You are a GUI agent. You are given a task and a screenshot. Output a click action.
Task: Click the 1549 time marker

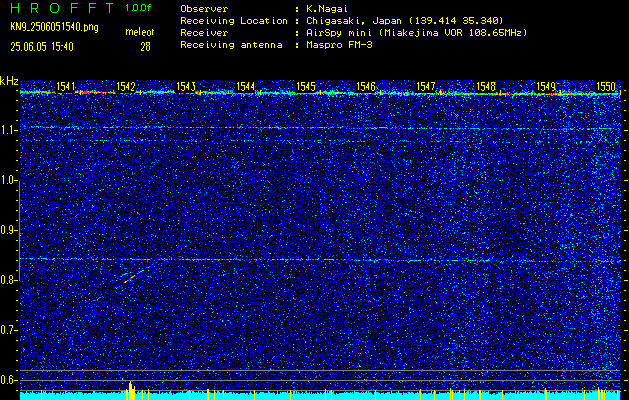click(x=546, y=86)
